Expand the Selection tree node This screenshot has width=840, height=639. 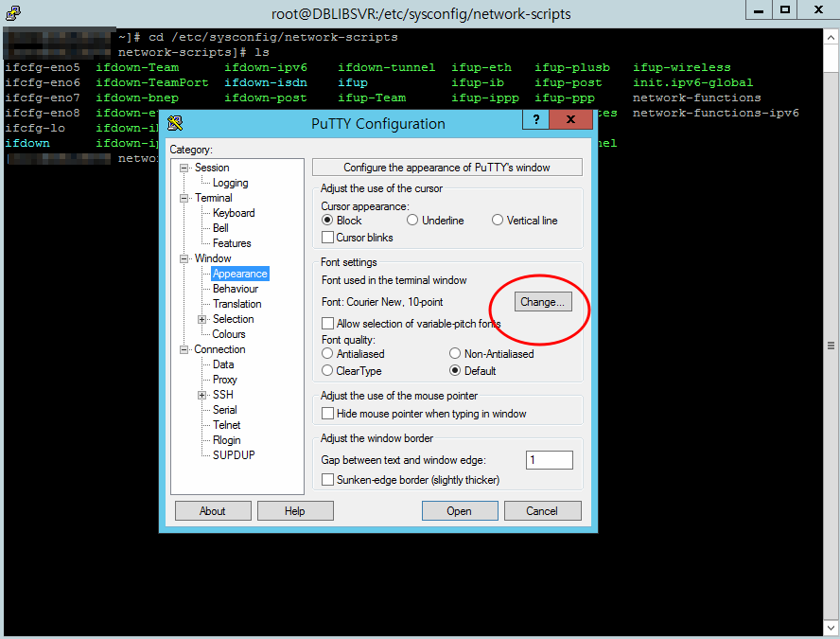[x=202, y=320]
